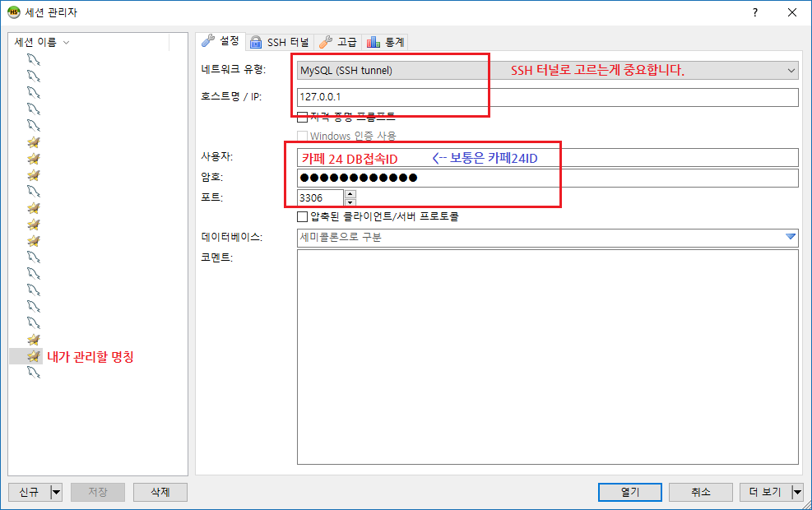Viewport: 812px width, 510px height.
Task: Click the 더 보기 button
Action: tap(765, 492)
